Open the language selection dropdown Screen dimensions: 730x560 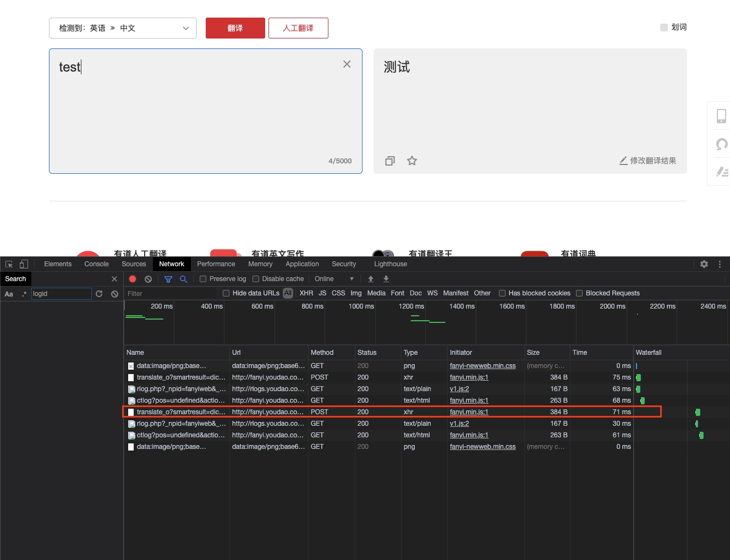pos(123,28)
